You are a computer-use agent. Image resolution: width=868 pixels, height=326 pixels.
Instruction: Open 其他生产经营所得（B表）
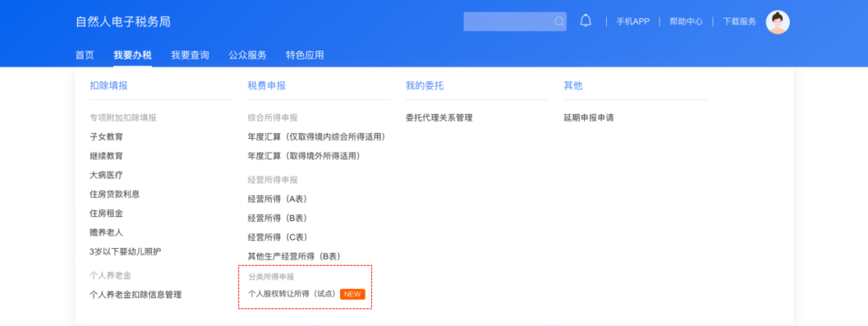click(294, 256)
